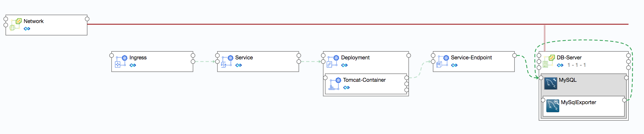The width and height of the screenshot is (644, 134).
Task: Click the Service component icon
Action: click(x=227, y=61)
